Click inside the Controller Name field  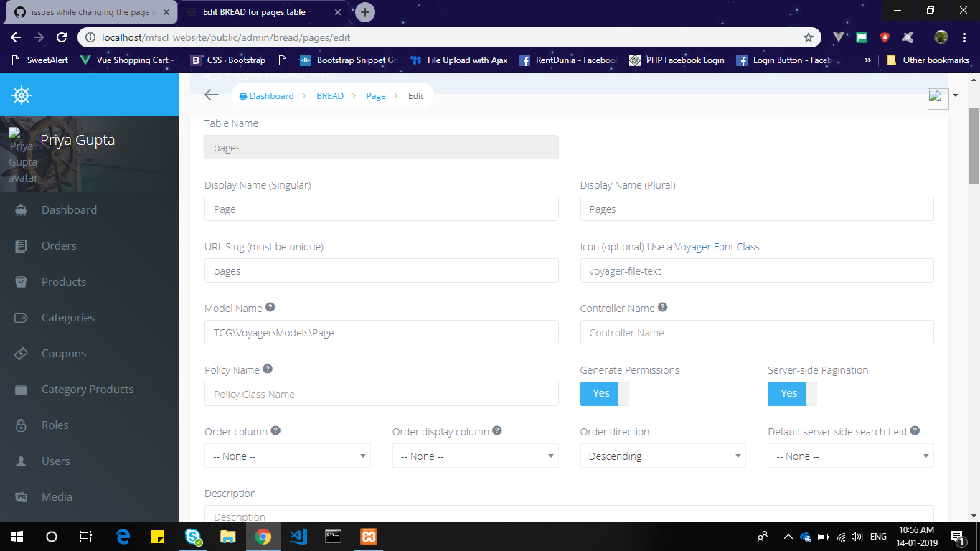point(757,332)
